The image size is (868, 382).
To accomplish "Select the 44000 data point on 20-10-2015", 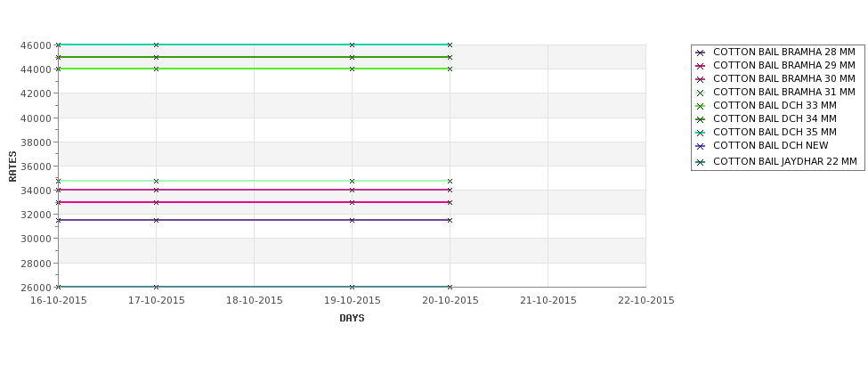I will coord(450,69).
